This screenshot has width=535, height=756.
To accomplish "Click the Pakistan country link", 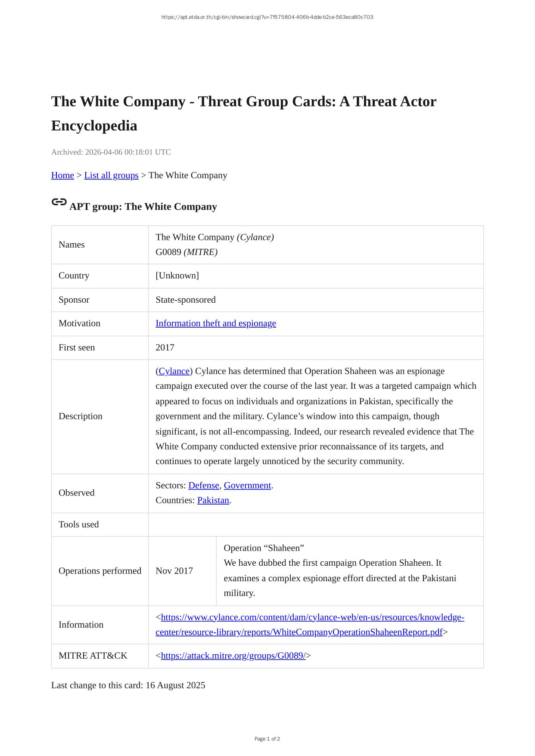I will pos(213,500).
